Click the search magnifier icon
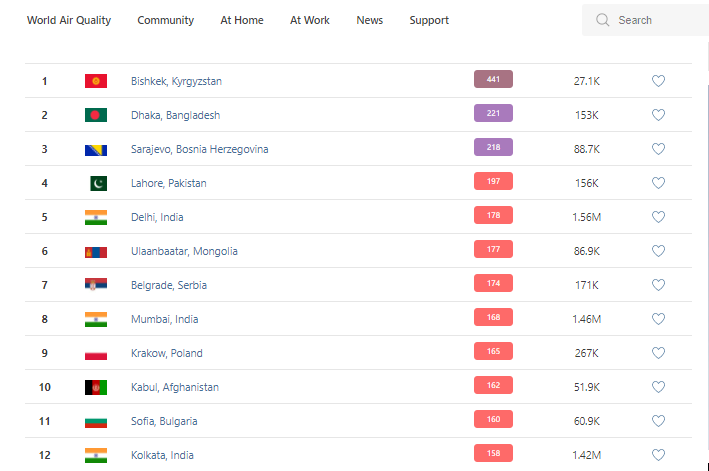Image resolution: width=709 pixels, height=471 pixels. (602, 20)
